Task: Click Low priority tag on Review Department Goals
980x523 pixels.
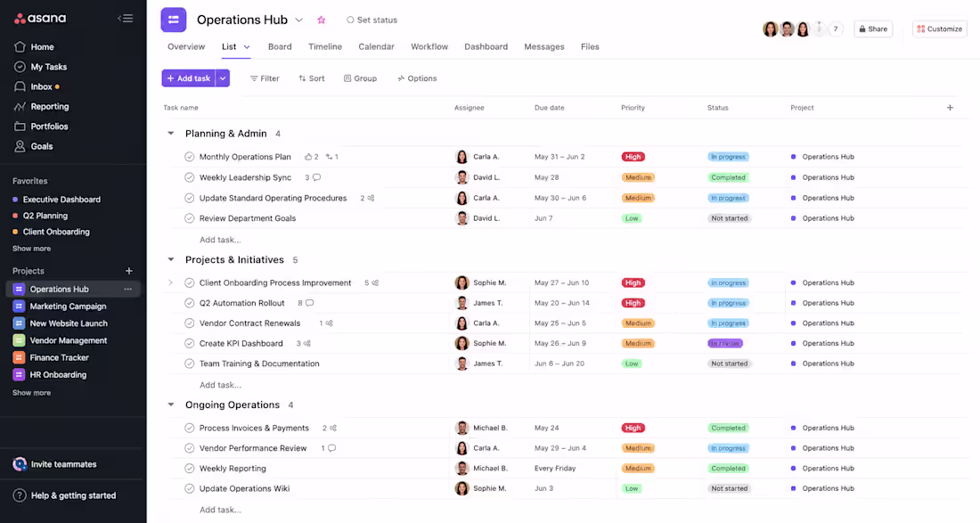Action: [632, 218]
